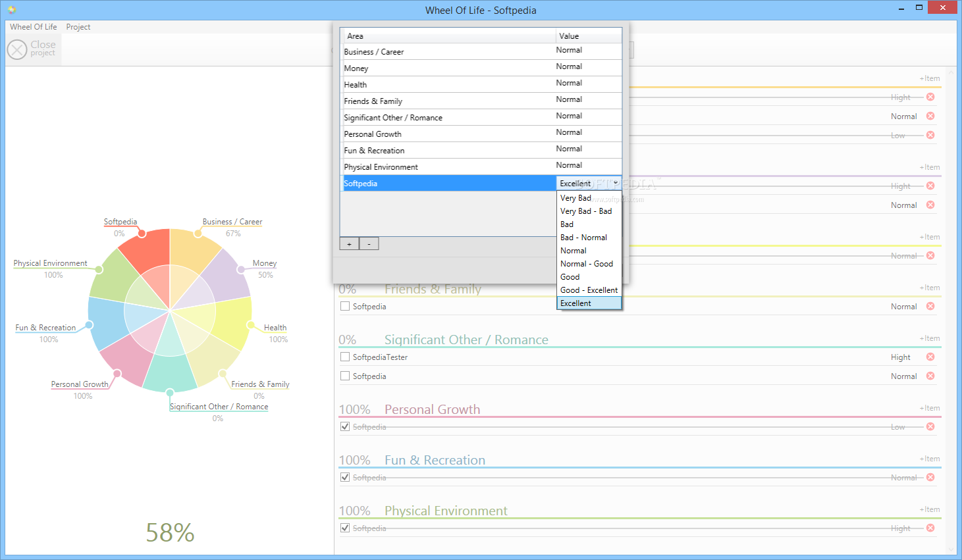Check Softpedia under Significant Other / Romance
The image size is (962, 560).
coord(345,376)
